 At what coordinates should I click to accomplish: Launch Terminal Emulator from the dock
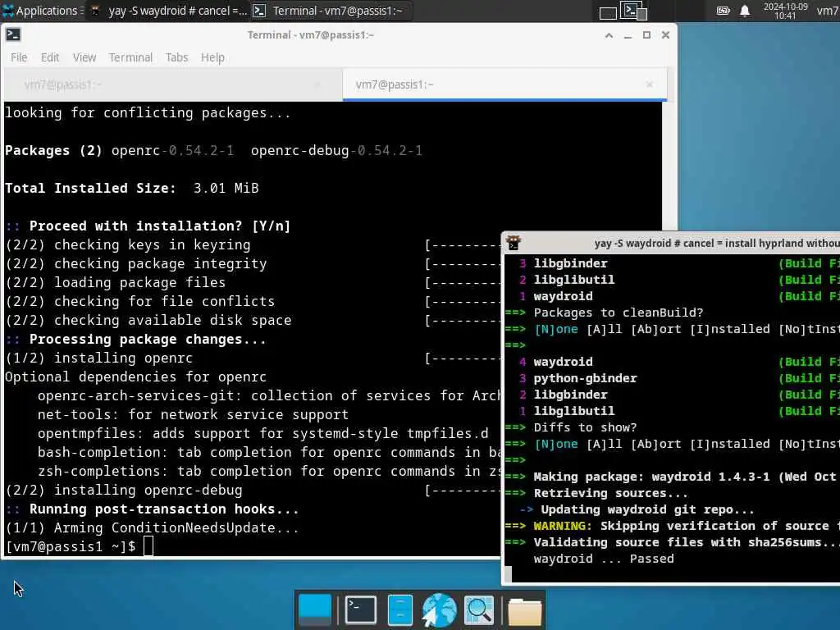(x=361, y=609)
